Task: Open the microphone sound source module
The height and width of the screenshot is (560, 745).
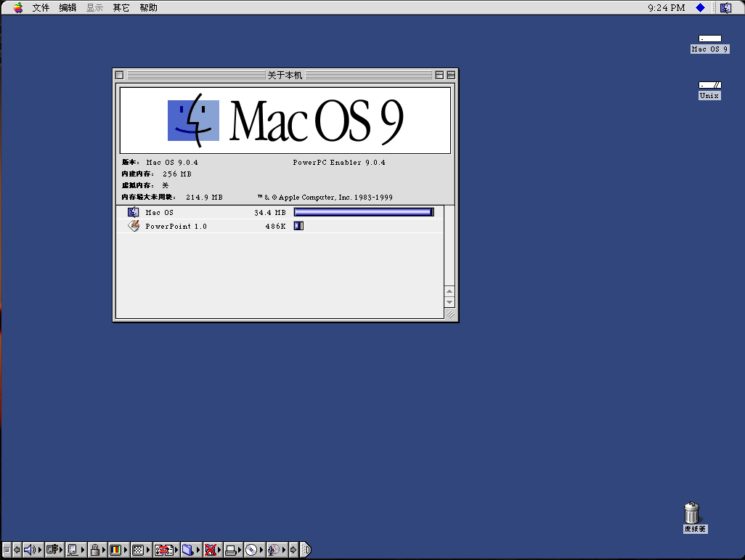Action: click(x=277, y=550)
